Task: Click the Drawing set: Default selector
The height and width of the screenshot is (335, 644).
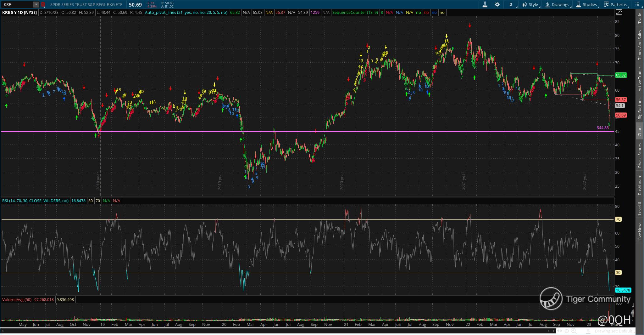Action: 613,331
